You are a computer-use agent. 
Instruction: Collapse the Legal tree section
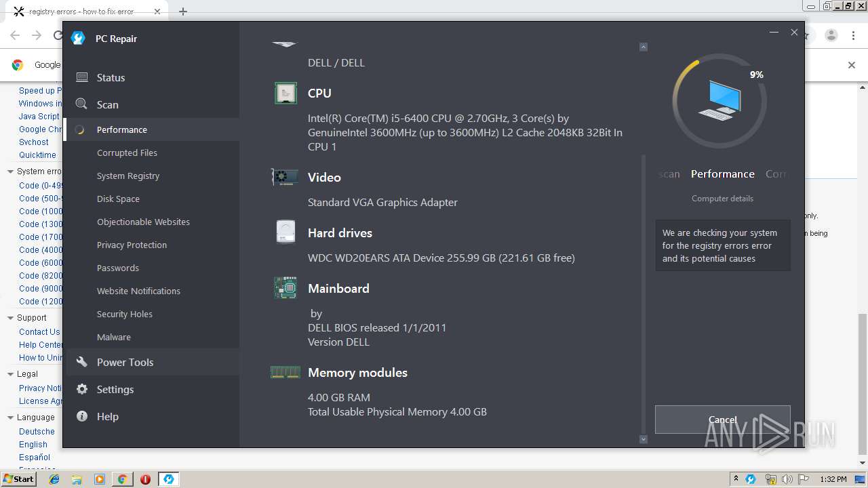[11, 374]
